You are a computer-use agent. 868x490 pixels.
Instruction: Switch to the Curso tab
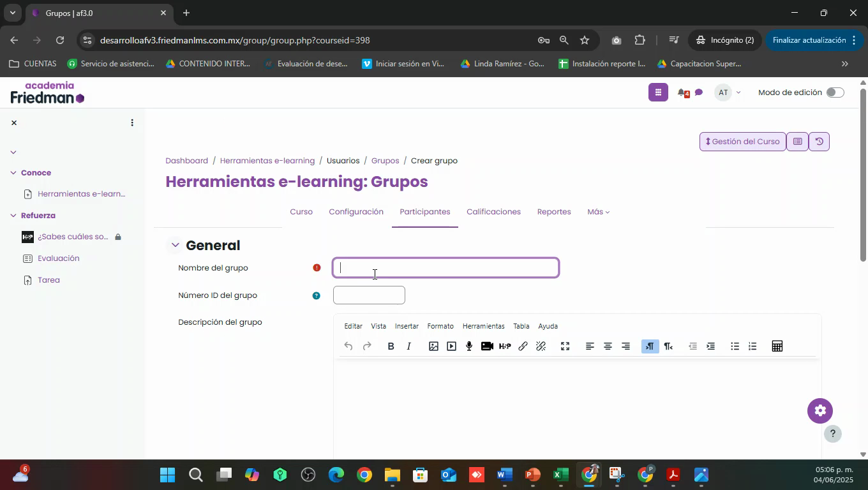coord(301,212)
